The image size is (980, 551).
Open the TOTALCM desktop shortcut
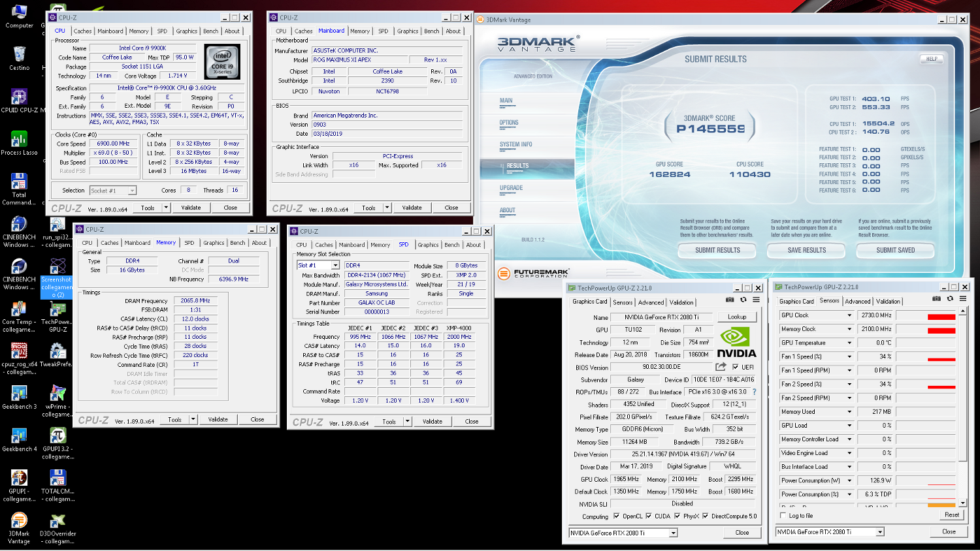pos(57,486)
